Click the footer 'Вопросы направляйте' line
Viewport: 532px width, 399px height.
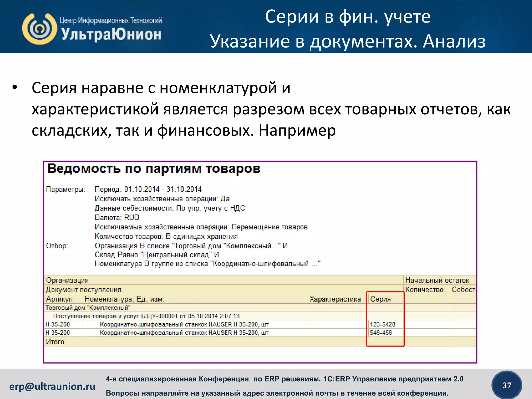coord(277,393)
